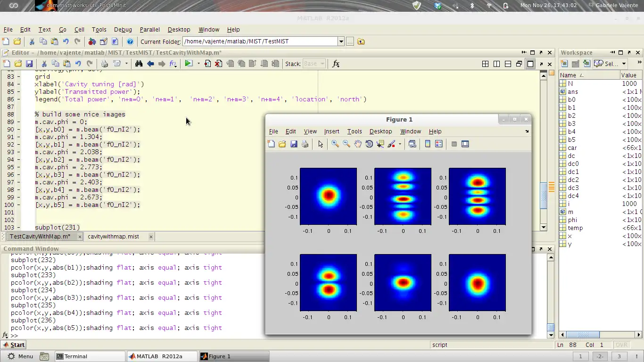Select the Zoom In tool in Figure 1
This screenshot has height=362, width=644.
335,144
